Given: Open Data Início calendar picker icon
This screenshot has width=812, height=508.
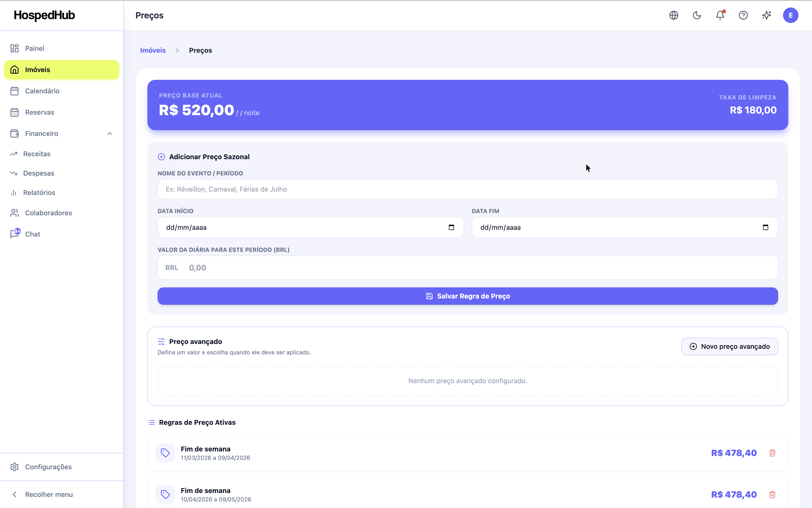Looking at the screenshot, I should [x=451, y=227].
